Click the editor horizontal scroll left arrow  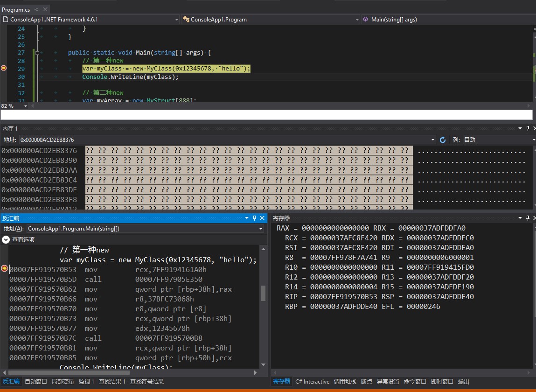[x=33, y=106]
